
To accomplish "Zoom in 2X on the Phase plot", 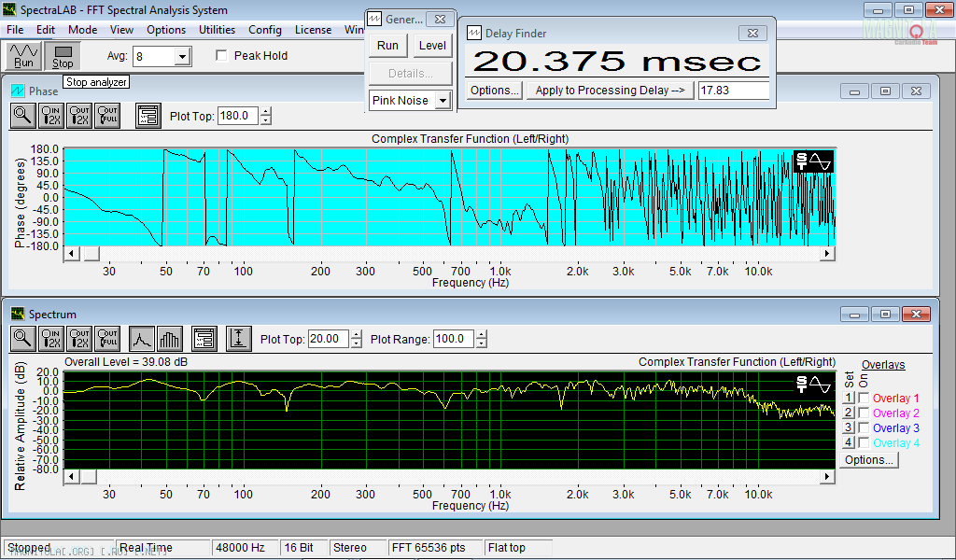I will [x=52, y=117].
